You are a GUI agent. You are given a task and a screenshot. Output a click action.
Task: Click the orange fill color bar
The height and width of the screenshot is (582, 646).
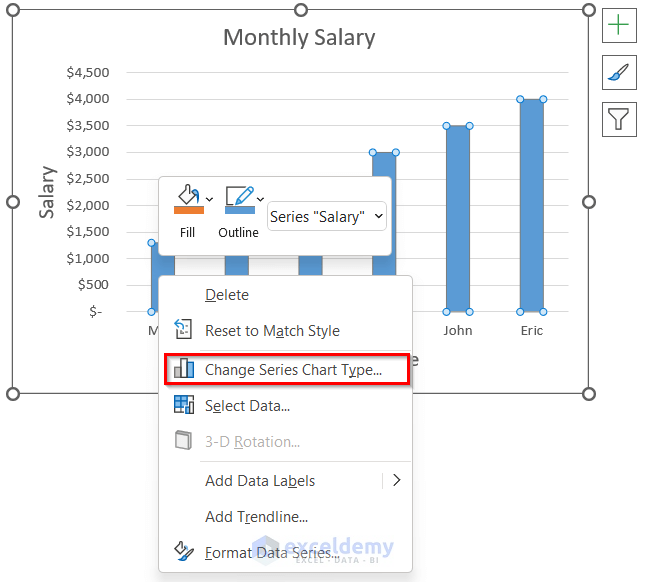pos(189,210)
